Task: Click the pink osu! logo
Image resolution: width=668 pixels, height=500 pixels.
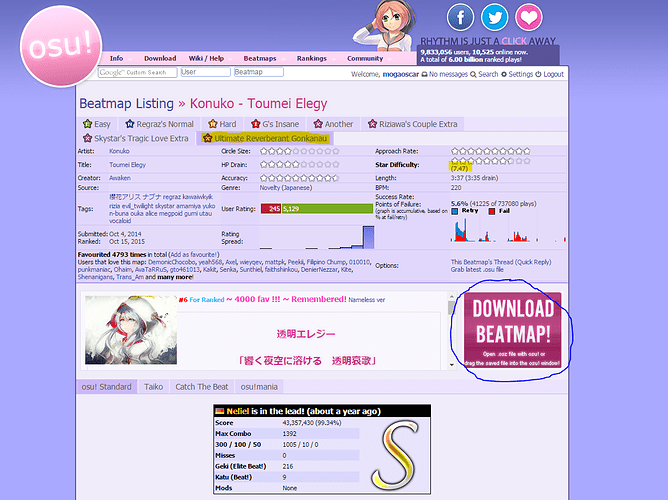Action: (x=61, y=46)
